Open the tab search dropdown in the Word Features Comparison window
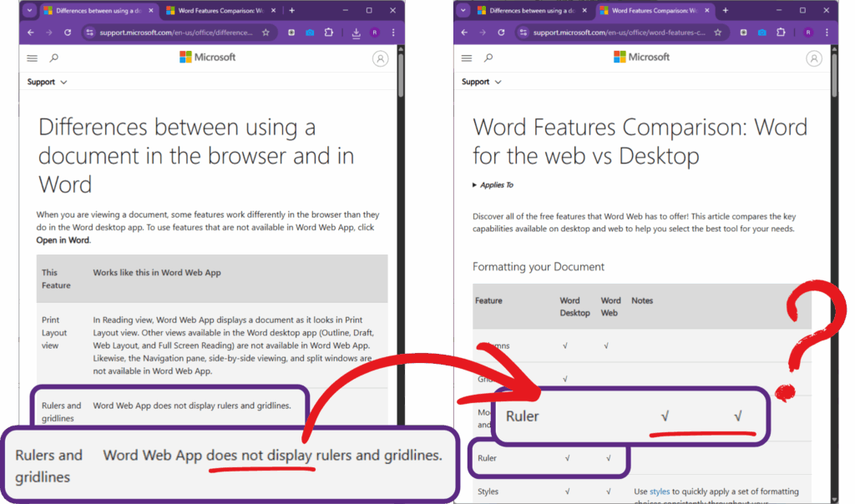Screen dimensions: 855x504 click(463, 10)
